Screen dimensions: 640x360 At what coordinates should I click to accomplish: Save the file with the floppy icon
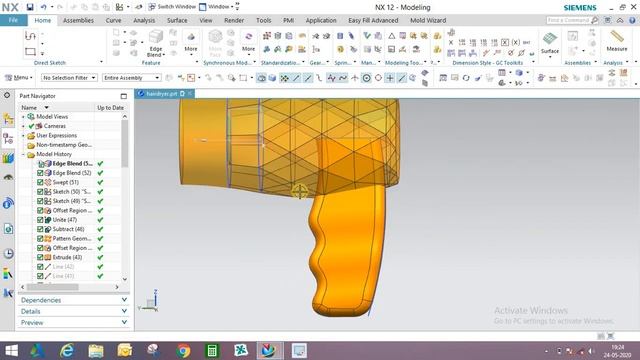30,7
